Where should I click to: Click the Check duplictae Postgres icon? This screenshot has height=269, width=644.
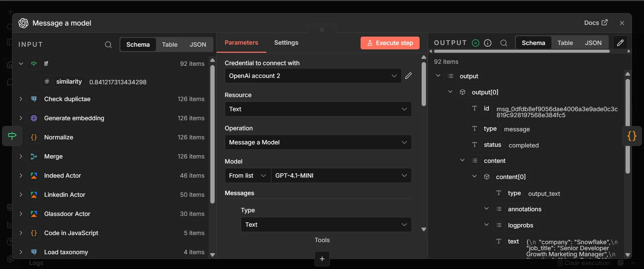(34, 99)
